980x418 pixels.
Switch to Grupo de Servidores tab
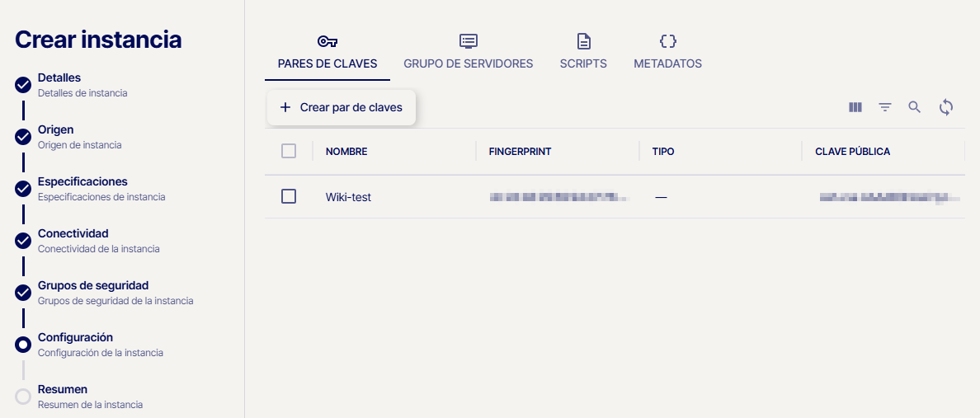(469, 63)
